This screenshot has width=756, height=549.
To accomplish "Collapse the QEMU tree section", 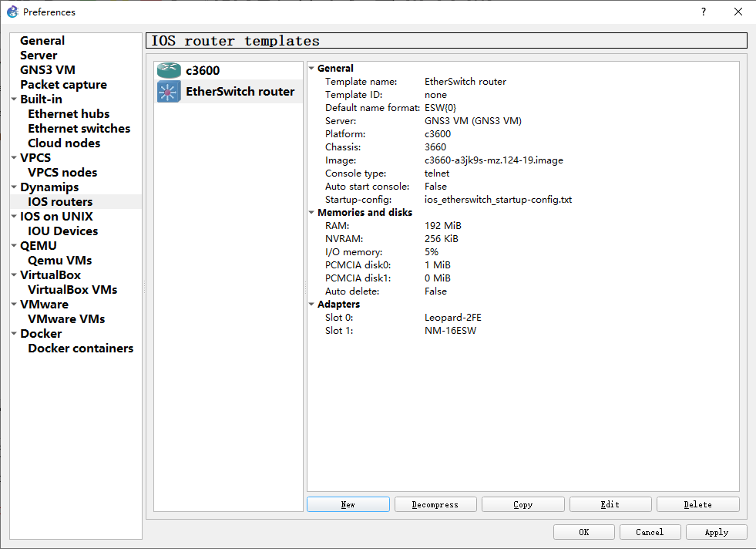I will coord(14,245).
